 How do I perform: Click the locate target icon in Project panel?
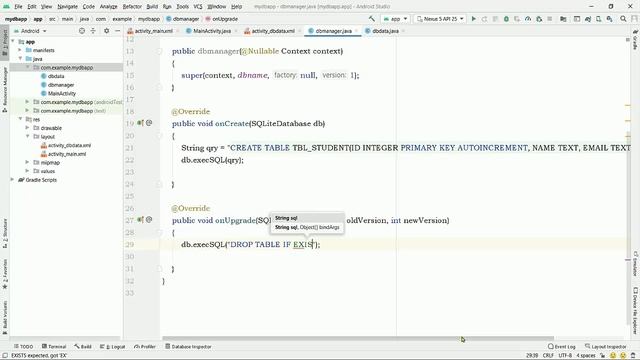[x=82, y=31]
